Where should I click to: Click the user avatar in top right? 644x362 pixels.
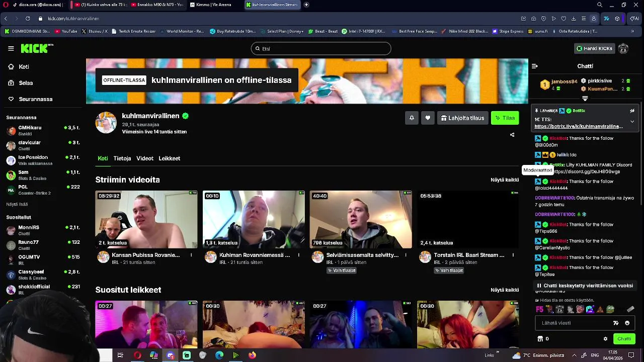coord(623,48)
